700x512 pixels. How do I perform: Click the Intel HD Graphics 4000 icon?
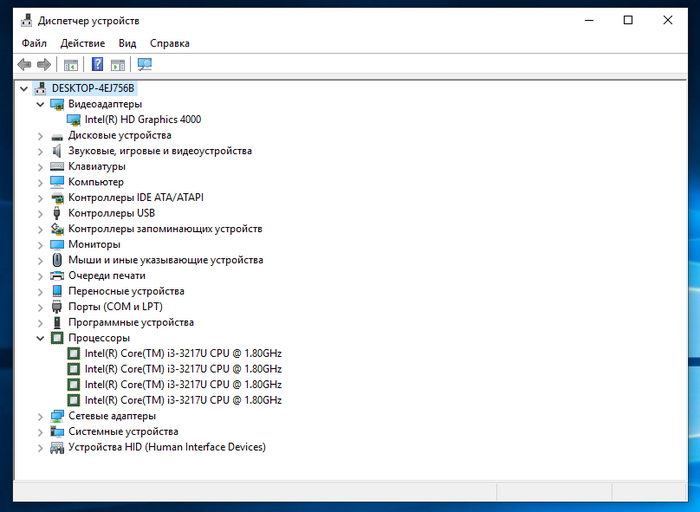pyautogui.click(x=74, y=120)
